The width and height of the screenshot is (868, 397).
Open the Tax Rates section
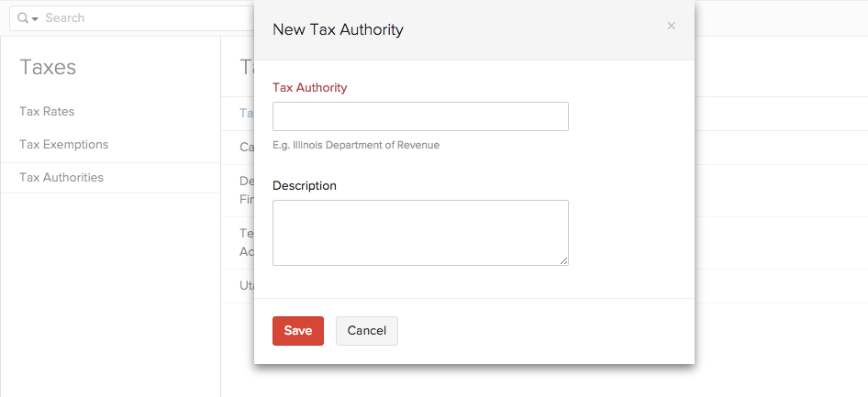(x=47, y=112)
